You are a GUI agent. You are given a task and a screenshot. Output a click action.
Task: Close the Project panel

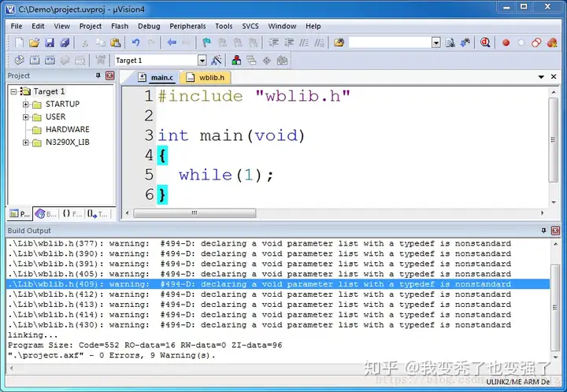(110, 76)
